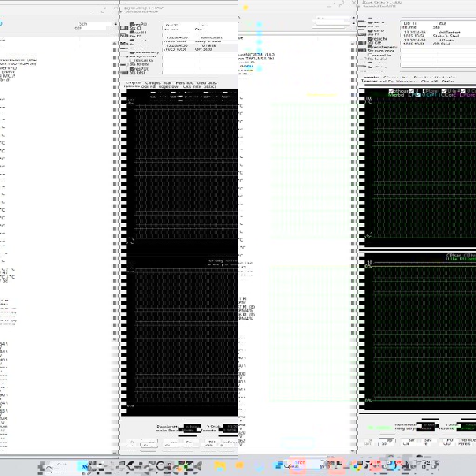Click the Stress cache icon in right window
The width and height of the screenshot is (476, 476).
362,43
